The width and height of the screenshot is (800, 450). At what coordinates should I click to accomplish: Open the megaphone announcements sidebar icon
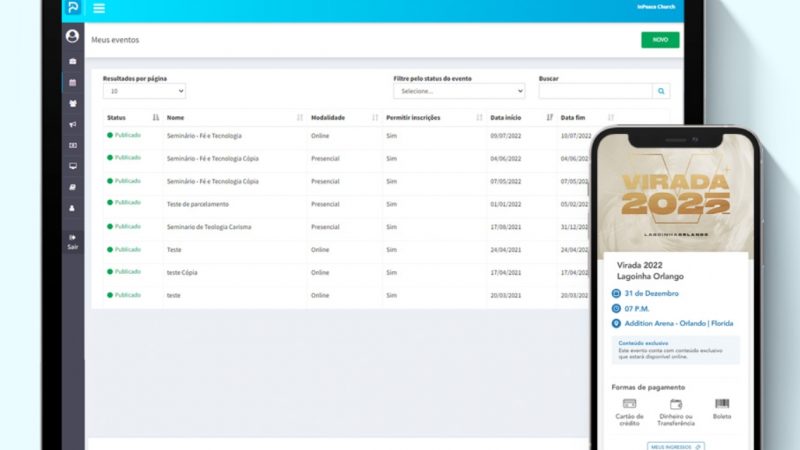(x=72, y=124)
